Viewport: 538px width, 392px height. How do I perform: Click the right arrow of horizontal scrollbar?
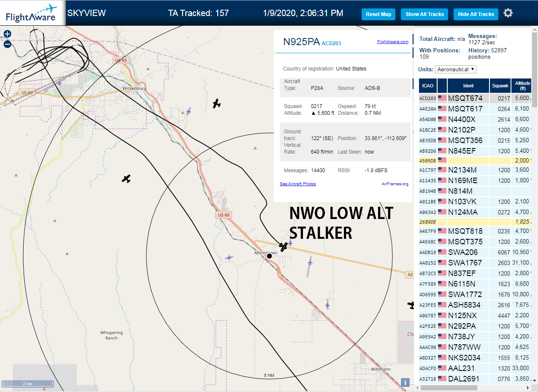[x=529, y=387]
